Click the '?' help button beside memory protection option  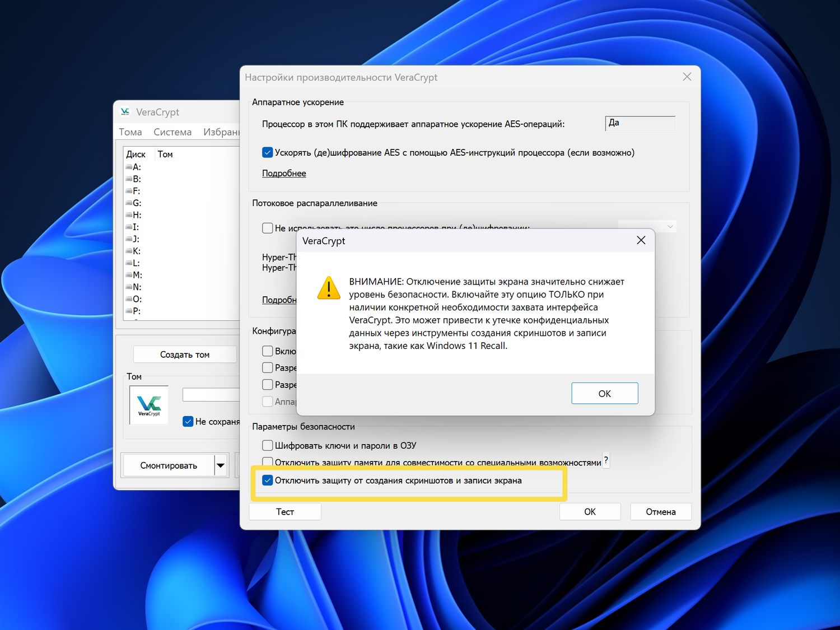click(605, 460)
